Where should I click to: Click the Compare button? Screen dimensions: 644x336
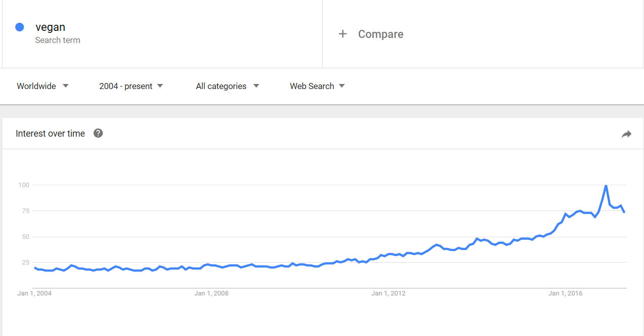(x=371, y=34)
